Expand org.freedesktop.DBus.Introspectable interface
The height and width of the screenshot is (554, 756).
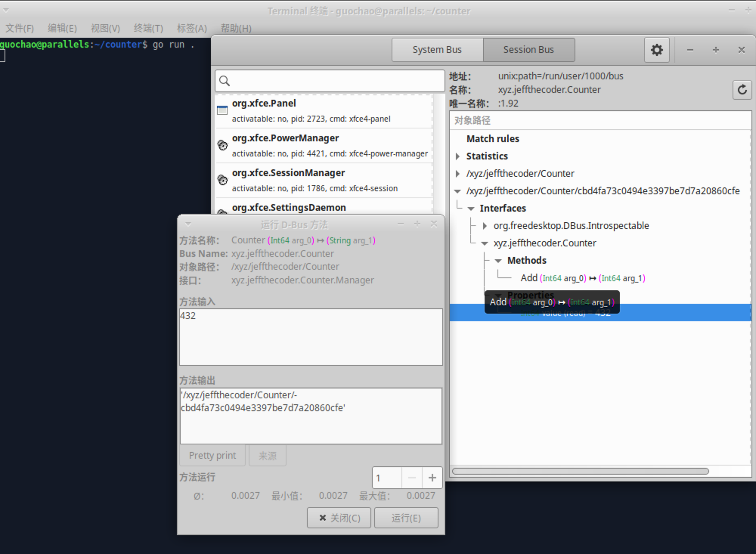pyautogui.click(x=485, y=226)
